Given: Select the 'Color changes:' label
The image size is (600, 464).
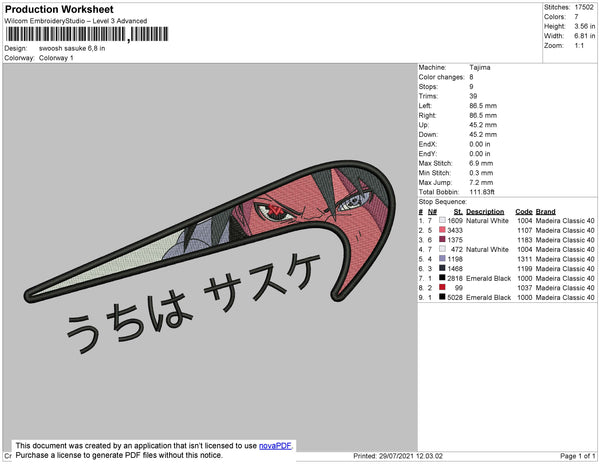Looking at the screenshot, I should 441,77.
